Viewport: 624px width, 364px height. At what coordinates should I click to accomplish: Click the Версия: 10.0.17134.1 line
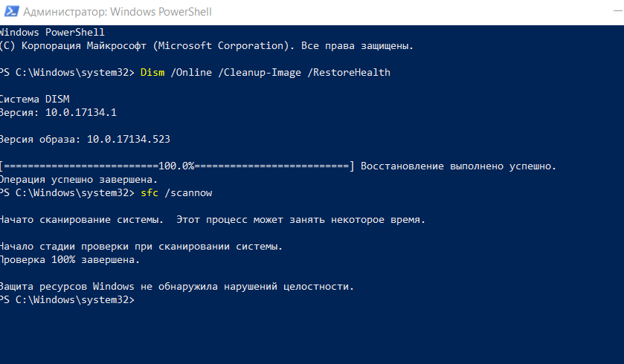point(58,112)
